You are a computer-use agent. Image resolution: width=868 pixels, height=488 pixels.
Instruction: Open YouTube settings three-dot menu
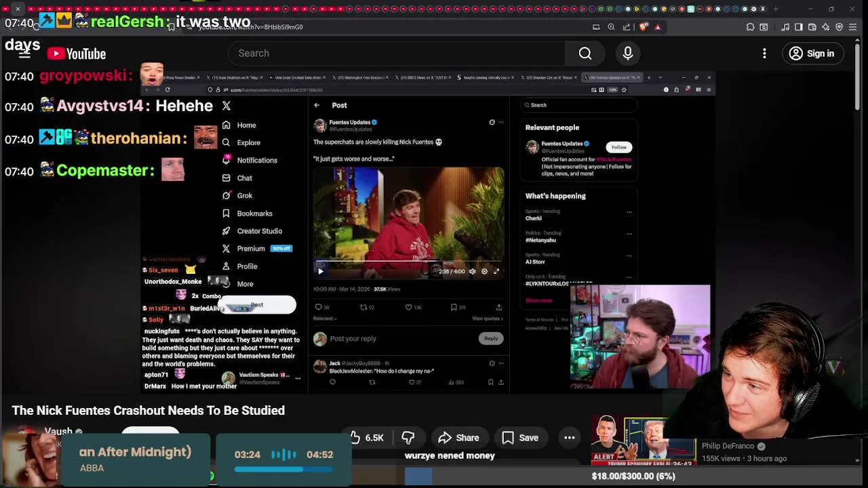click(x=764, y=54)
